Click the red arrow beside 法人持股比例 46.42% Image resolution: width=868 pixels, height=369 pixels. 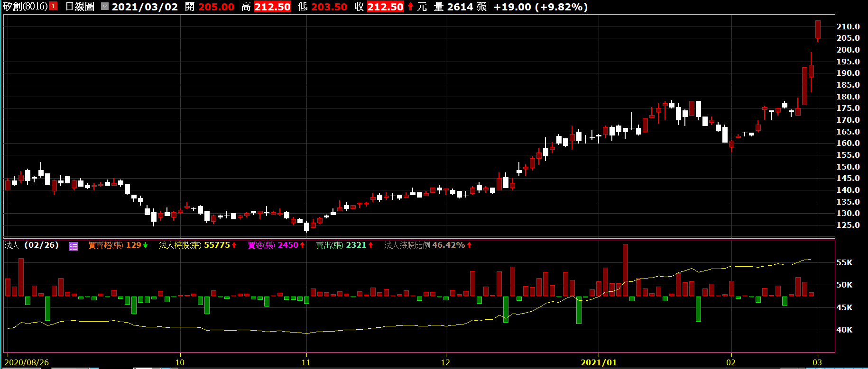click(470, 245)
